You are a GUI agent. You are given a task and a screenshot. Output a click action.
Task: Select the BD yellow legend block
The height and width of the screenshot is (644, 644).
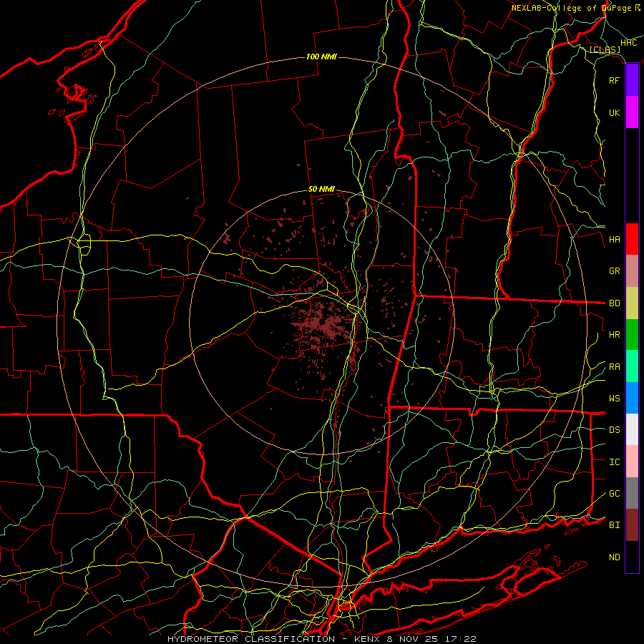tap(632, 303)
